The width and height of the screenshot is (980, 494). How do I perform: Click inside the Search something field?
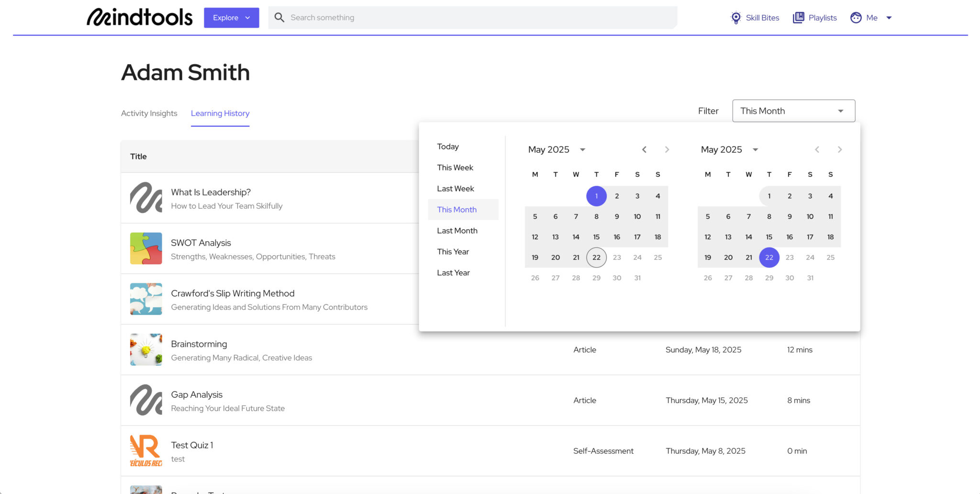[431, 17]
